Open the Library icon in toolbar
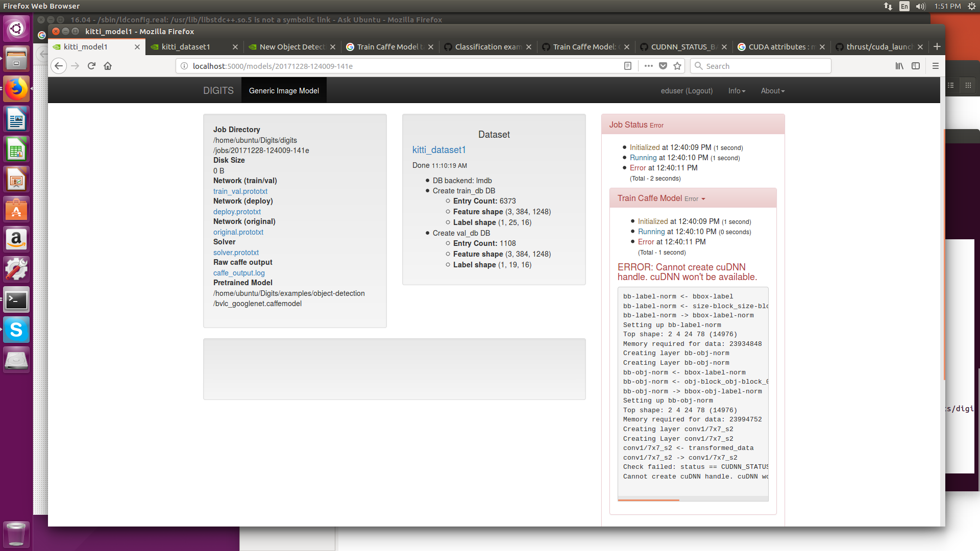This screenshot has height=551, width=980. tap(899, 66)
